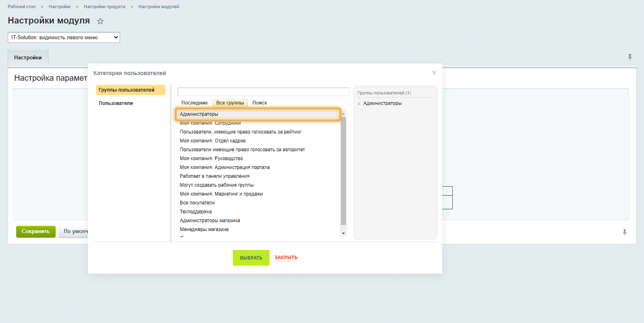
Task: Go to Настройки продукта breadcrumb
Action: tap(104, 7)
